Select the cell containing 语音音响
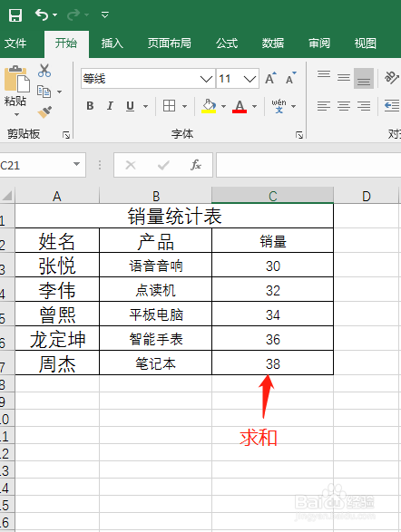This screenshot has height=532, width=401. point(155,266)
